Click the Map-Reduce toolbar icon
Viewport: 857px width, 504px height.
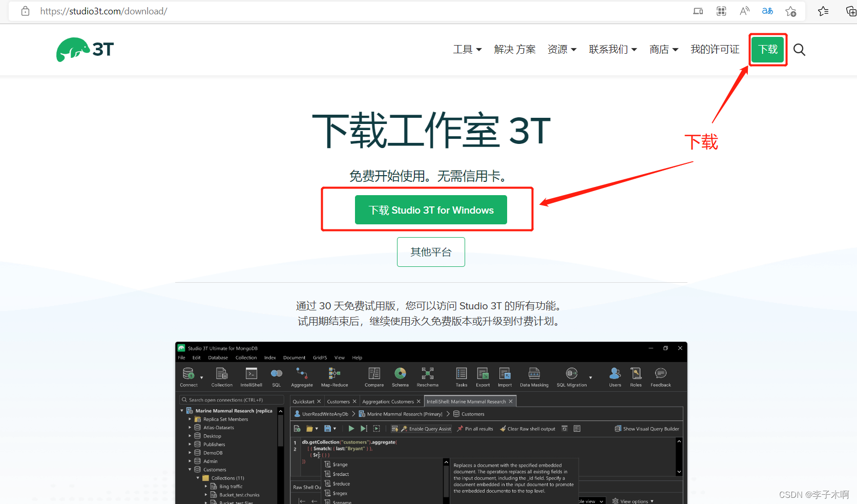pyautogui.click(x=335, y=377)
